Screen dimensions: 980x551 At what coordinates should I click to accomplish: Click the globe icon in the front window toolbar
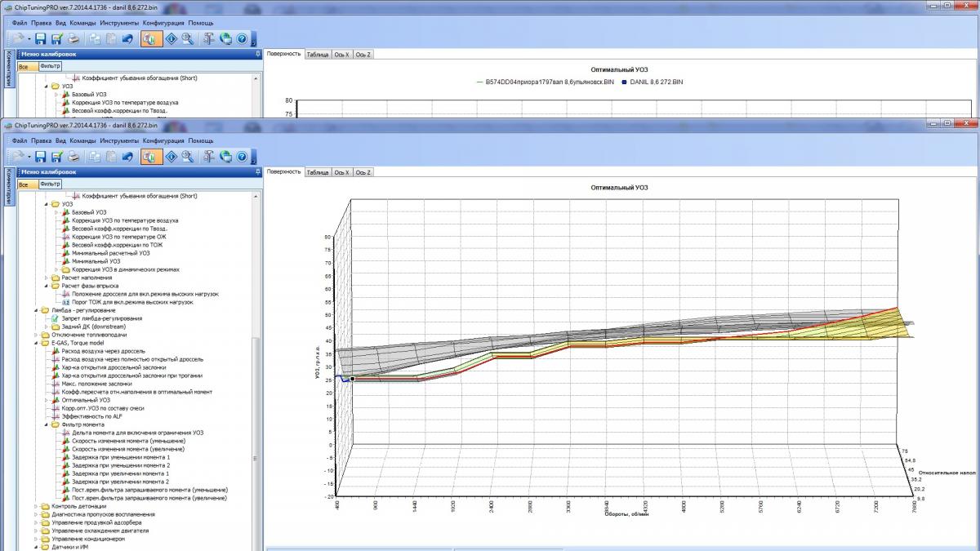pos(225,157)
